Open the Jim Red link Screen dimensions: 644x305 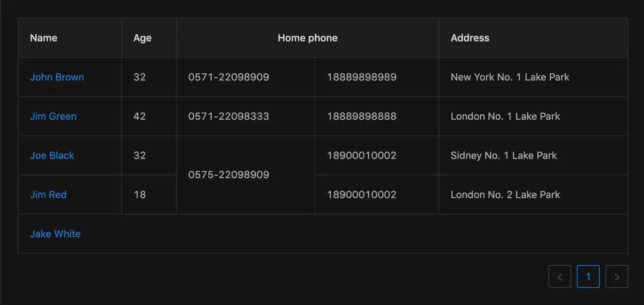tap(48, 195)
